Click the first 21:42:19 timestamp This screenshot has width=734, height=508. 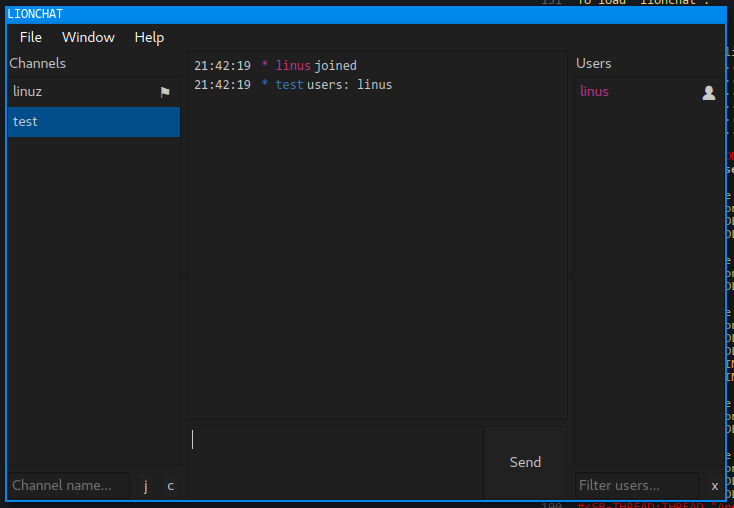[222, 66]
